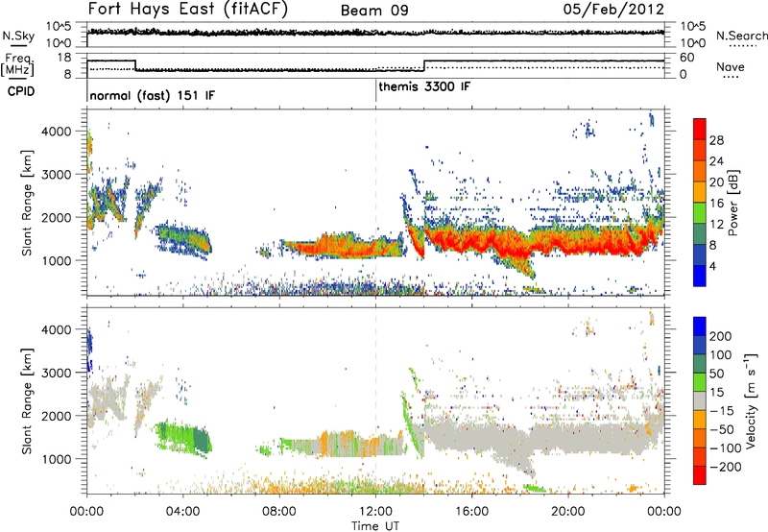The height and width of the screenshot is (532, 768).
Task: Click the velocity panel 'Slant Range [km]' label
Action: point(27,401)
